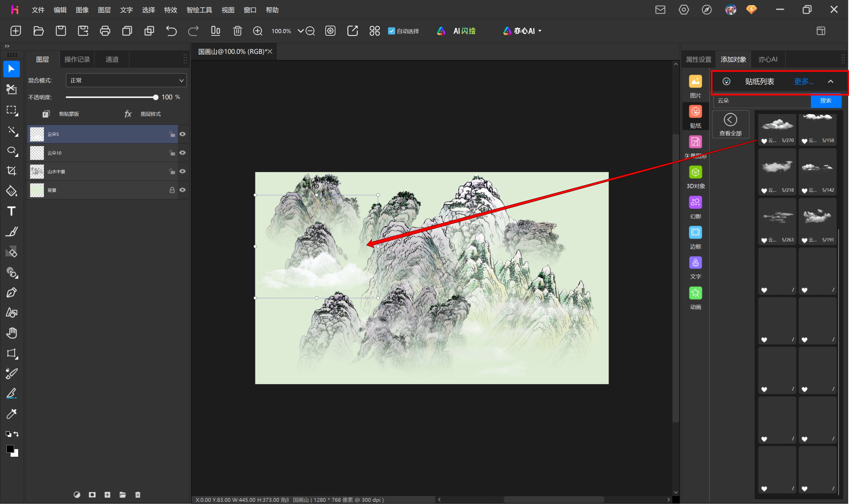Select the Crop tool
Viewport: 849px width, 504px height.
click(12, 171)
